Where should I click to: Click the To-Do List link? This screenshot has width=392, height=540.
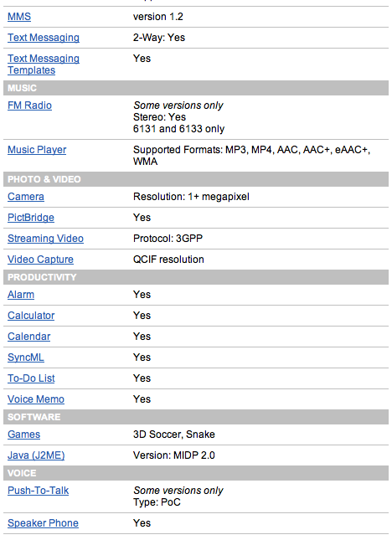31,378
